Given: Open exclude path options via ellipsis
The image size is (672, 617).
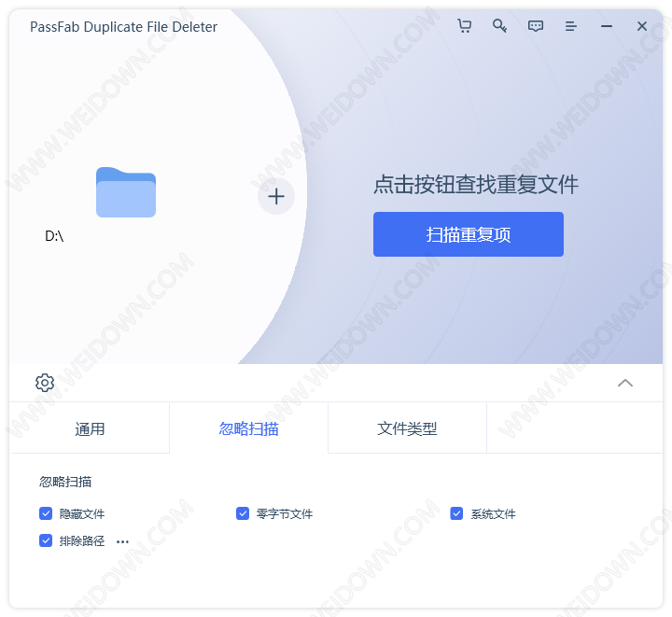Looking at the screenshot, I should 122,542.
